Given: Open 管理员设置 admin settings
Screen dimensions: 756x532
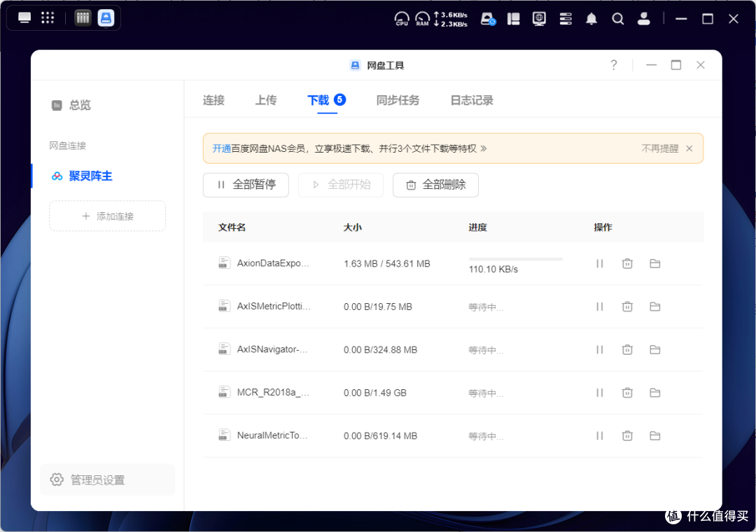Looking at the screenshot, I should [108, 479].
